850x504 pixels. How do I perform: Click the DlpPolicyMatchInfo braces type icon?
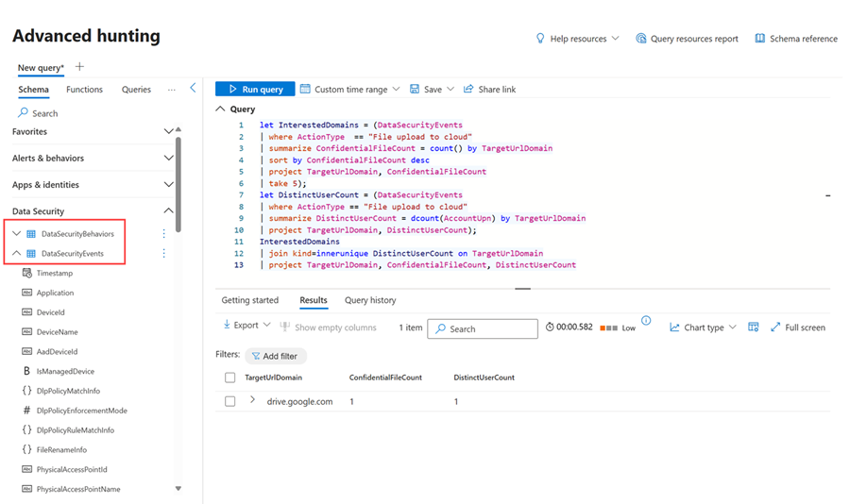[x=26, y=390]
